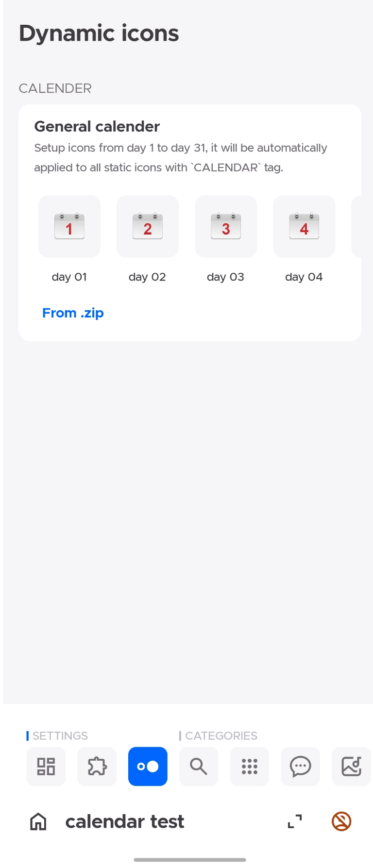Open the chat bubble category
373x868 pixels.
301,767
